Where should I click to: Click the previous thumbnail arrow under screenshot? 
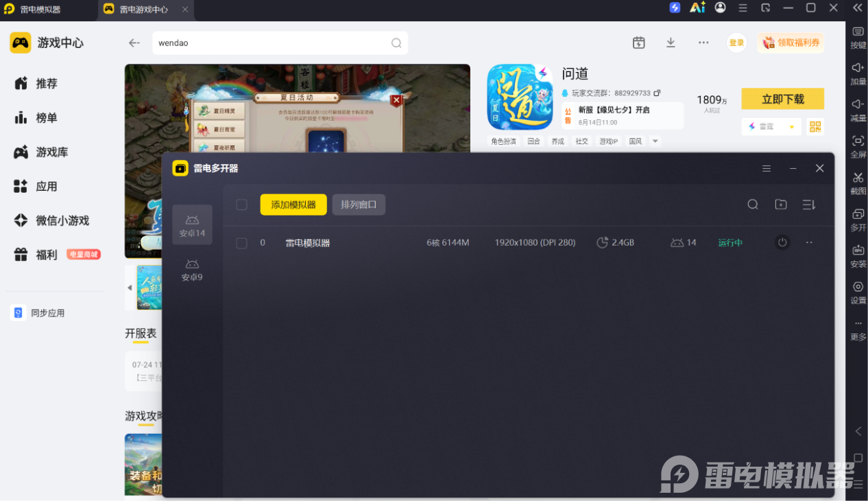coord(130,288)
